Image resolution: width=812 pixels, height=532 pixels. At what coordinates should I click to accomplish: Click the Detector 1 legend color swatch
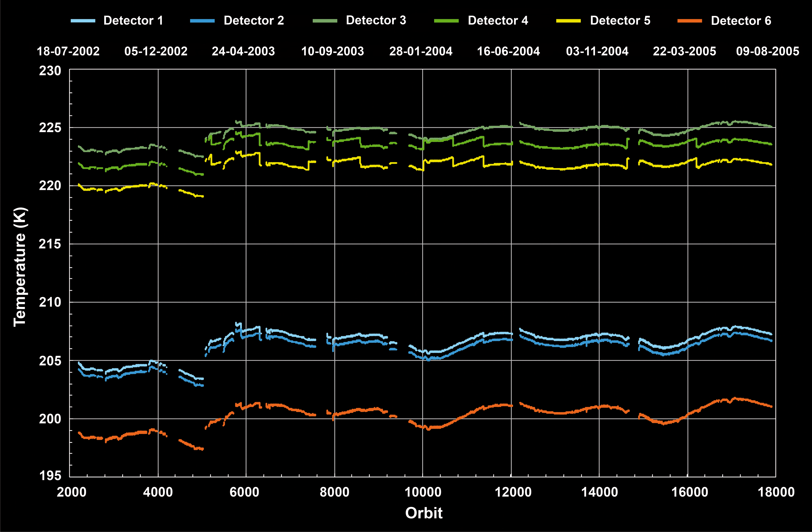pos(83,21)
